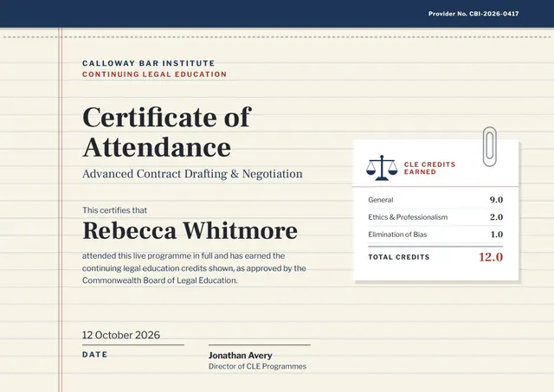Viewport: 554px width, 392px height.
Task: Click the 'DATE' caption under the line
Action: coord(94,355)
